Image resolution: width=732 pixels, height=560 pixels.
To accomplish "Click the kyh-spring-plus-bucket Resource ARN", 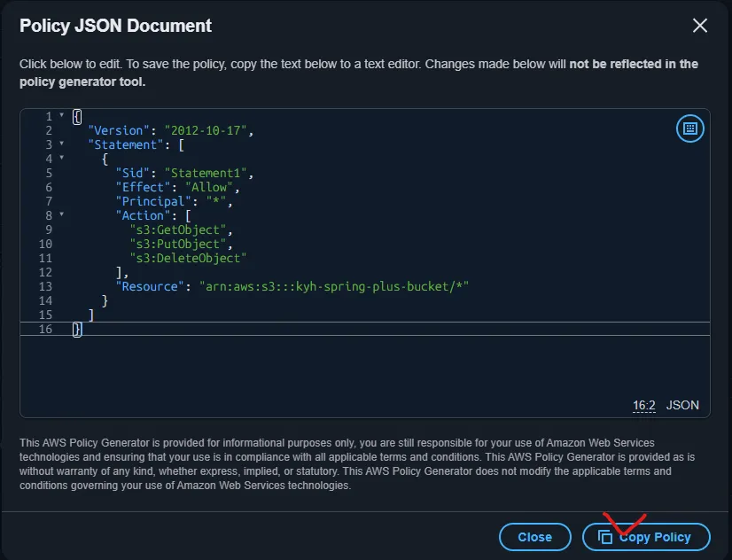I will [x=334, y=287].
